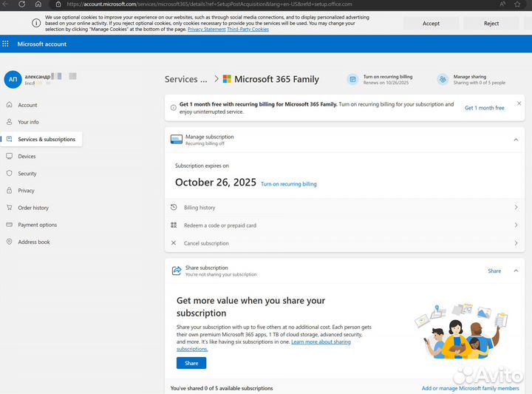532x394 pixels.
Task: Click the Cancel subscription X icon
Action: pos(174,242)
